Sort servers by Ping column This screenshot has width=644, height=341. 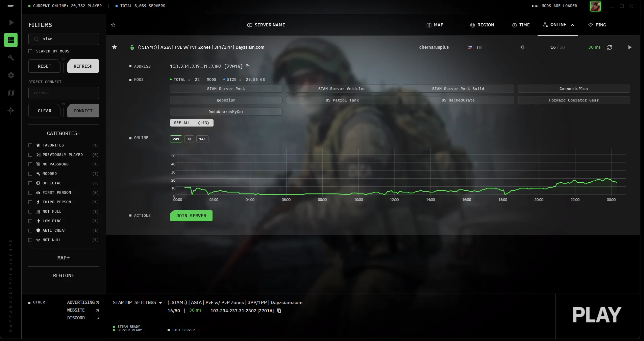pos(597,25)
